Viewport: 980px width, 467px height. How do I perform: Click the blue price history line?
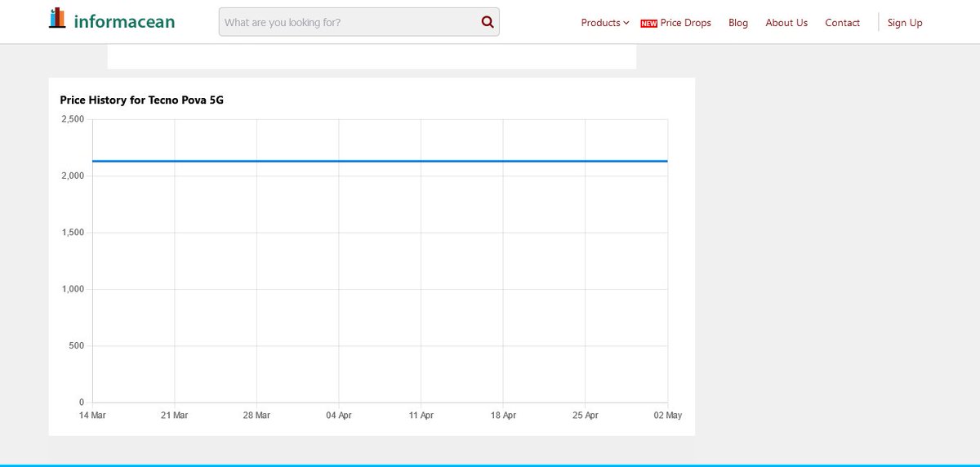pyautogui.click(x=380, y=161)
